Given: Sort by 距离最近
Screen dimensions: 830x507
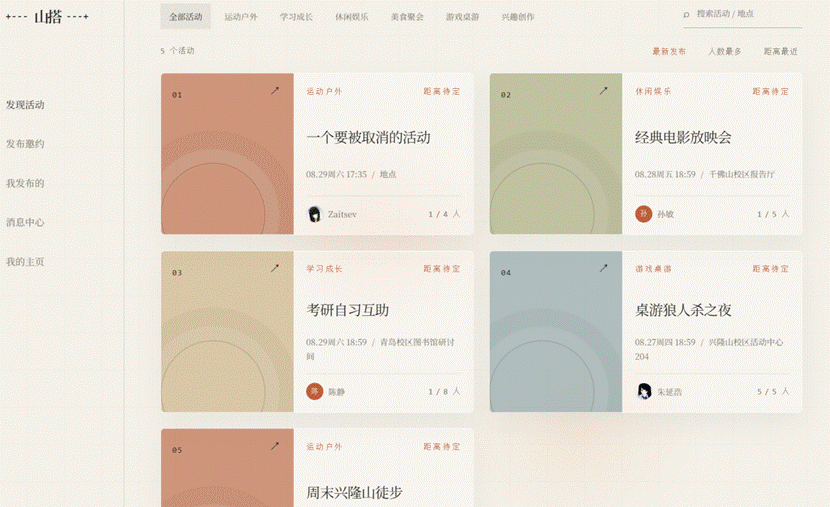Looking at the screenshot, I should (x=780, y=51).
